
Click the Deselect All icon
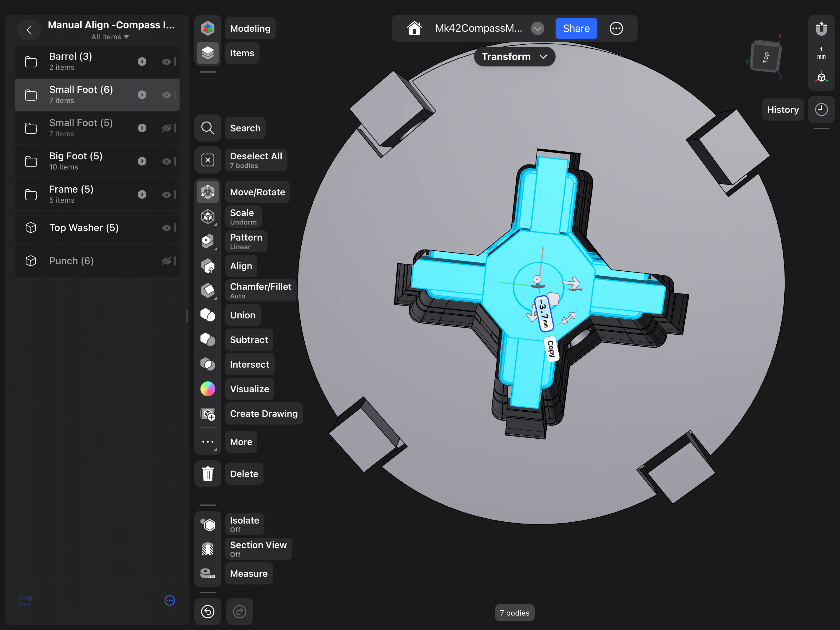pos(208,160)
